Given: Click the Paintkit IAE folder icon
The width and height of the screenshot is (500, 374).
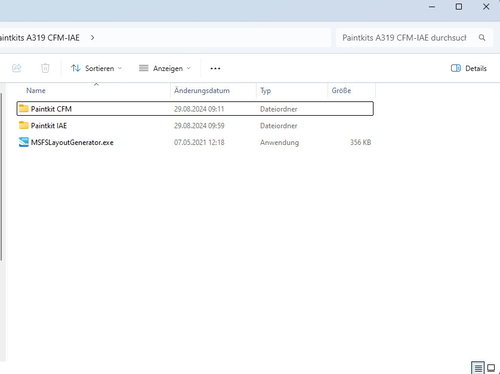Looking at the screenshot, I should click(24, 125).
